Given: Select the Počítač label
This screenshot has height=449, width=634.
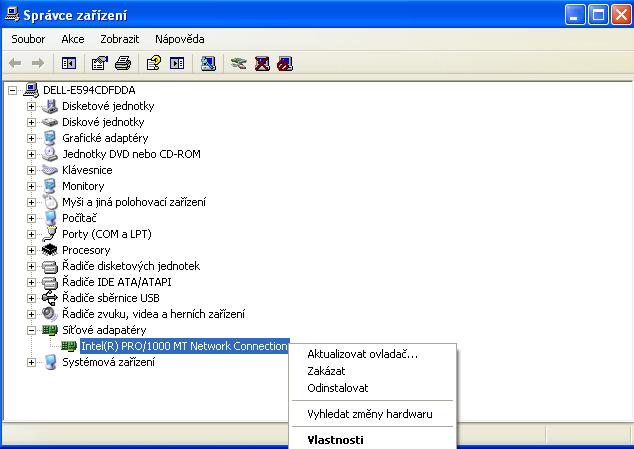Looking at the screenshot, I should coord(79,218).
